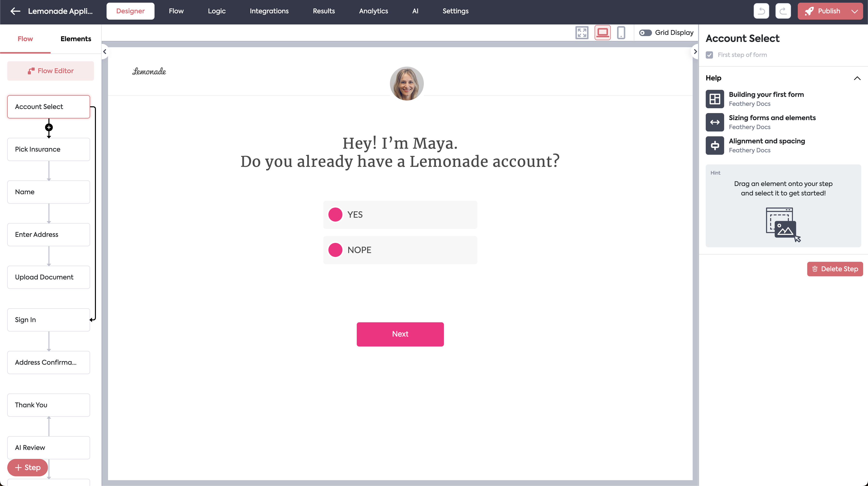The image size is (868, 486).
Task: Toggle the Grid Display switch
Action: point(645,33)
